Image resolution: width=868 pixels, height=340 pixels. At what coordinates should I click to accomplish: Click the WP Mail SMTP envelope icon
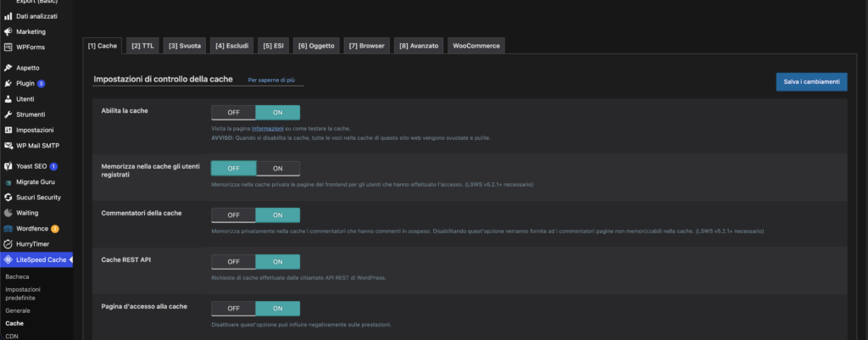tap(8, 146)
